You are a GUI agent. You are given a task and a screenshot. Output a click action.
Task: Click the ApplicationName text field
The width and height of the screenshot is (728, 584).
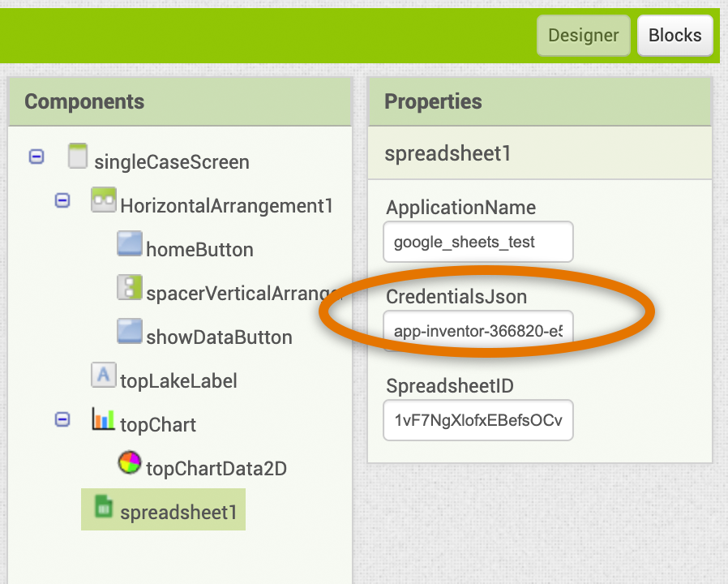click(478, 242)
